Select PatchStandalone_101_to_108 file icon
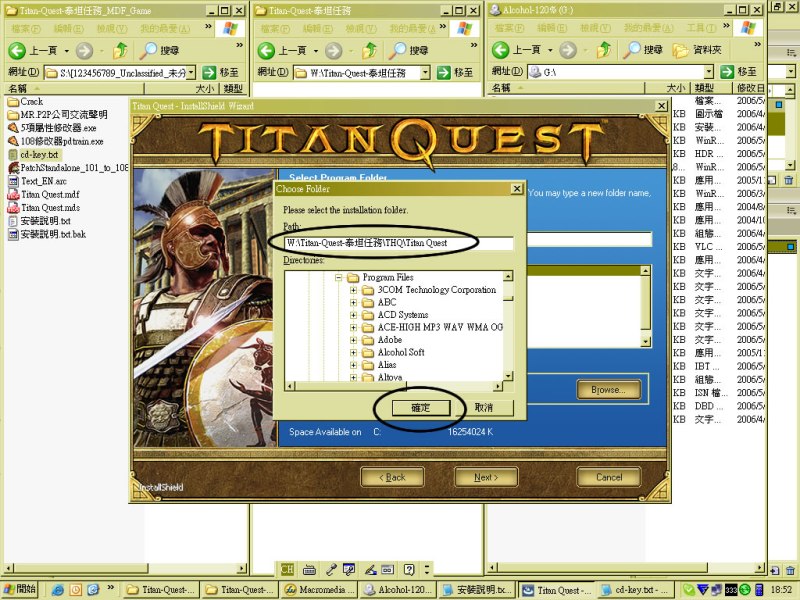 pyautogui.click(x=13, y=168)
